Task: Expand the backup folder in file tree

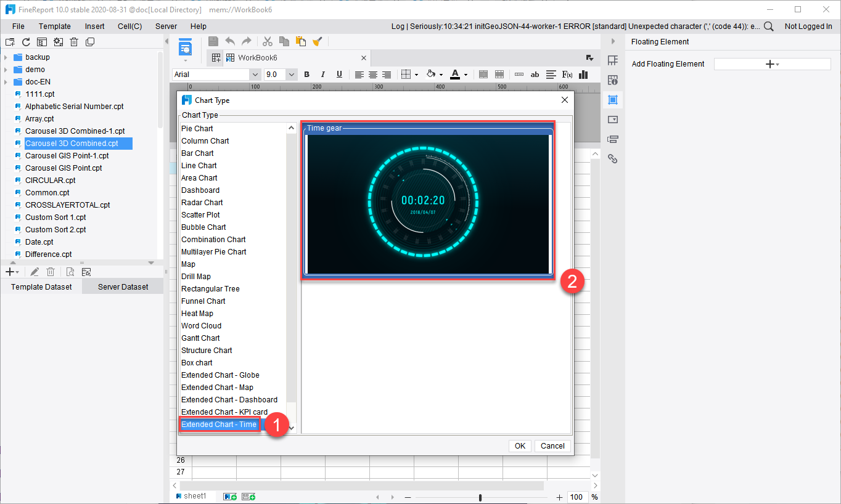Action: coord(6,57)
